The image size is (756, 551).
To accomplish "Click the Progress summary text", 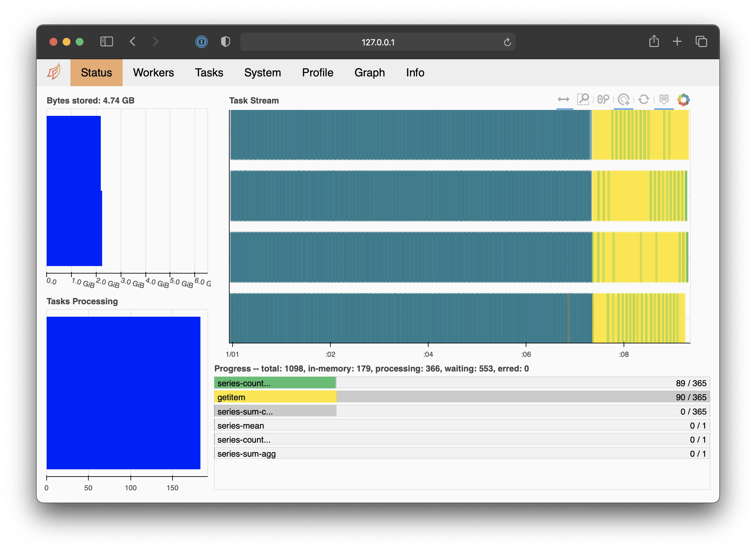I will (x=372, y=369).
